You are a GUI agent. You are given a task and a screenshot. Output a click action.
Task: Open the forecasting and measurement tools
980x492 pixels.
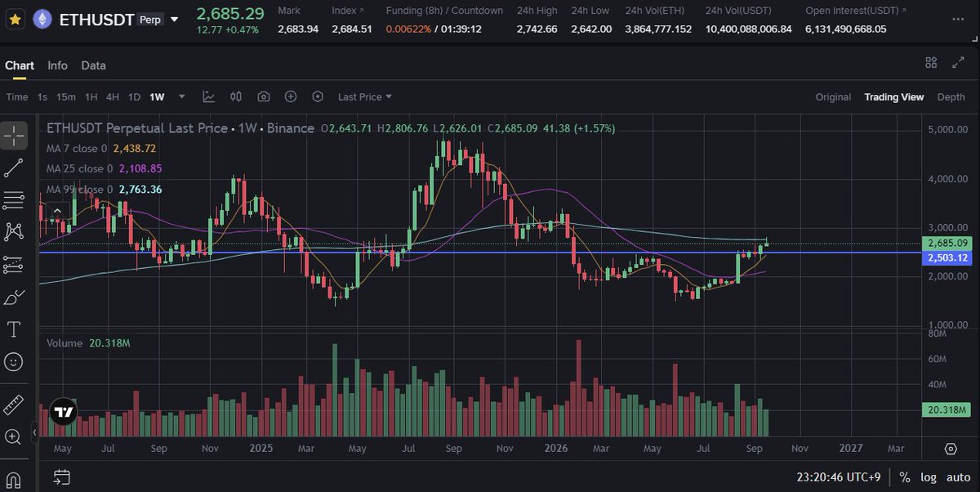(x=14, y=264)
